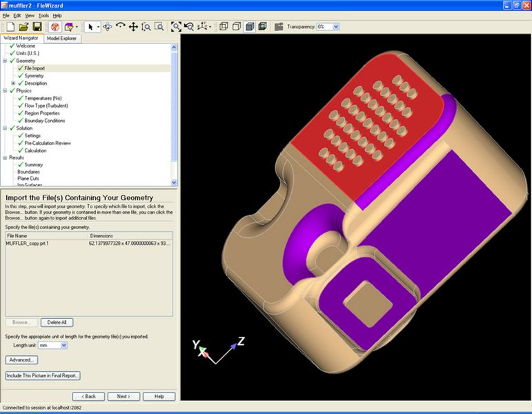532x414 pixels.
Task: Select Plane Cuts under Results
Action: pos(28,178)
